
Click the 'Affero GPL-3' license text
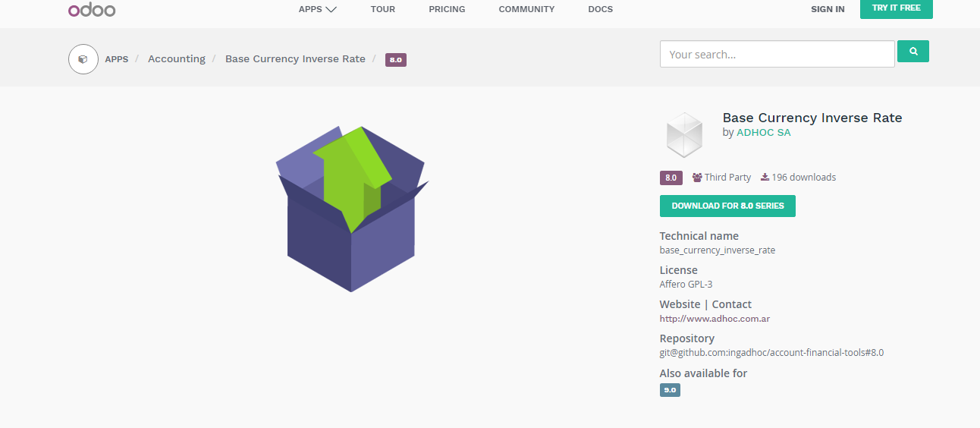pyautogui.click(x=686, y=285)
